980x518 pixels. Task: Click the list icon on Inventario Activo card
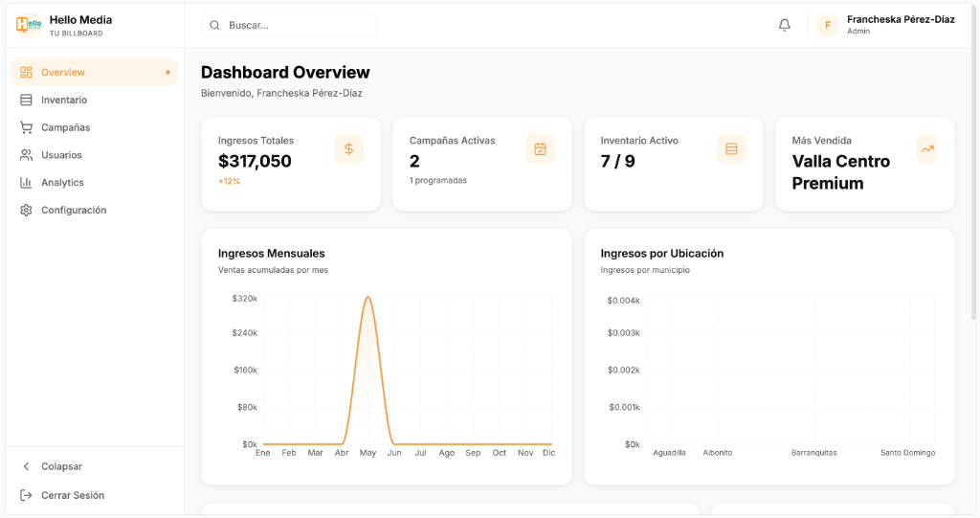[731, 149]
